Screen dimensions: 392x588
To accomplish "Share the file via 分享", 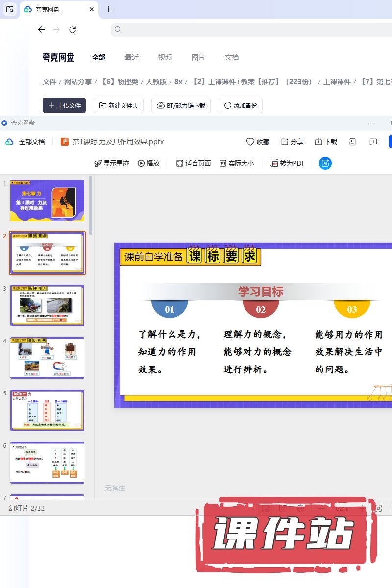I will point(292,142).
